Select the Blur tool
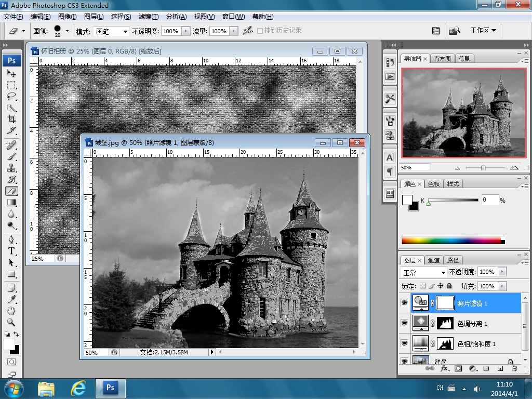This screenshot has width=532, height=399. point(11,214)
